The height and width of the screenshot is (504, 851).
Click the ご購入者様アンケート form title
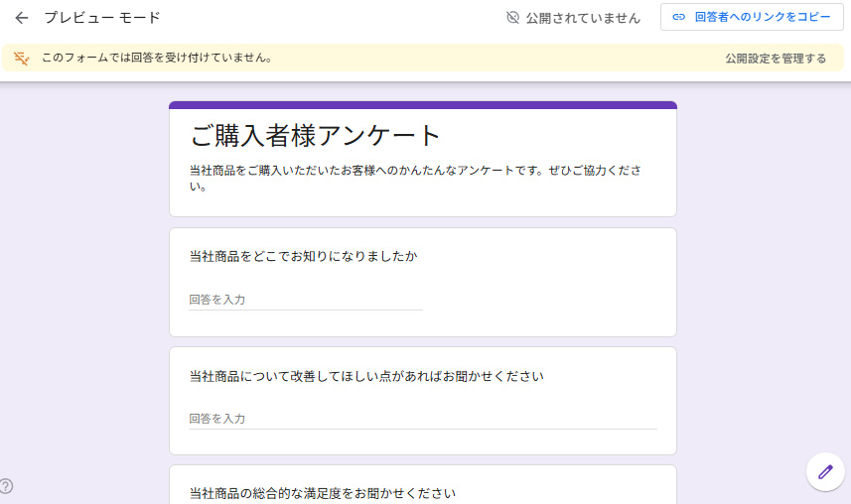(x=315, y=136)
